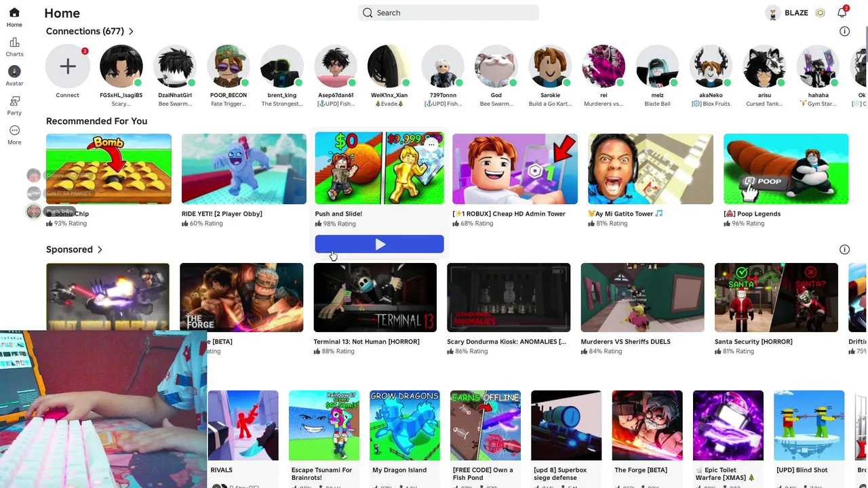This screenshot has width=868, height=488.
Task: Open Recommended For You heading
Action: [96, 121]
